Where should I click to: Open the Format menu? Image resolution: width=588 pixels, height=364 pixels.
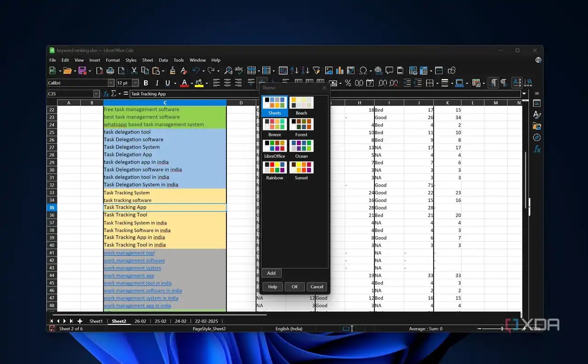tap(113, 60)
